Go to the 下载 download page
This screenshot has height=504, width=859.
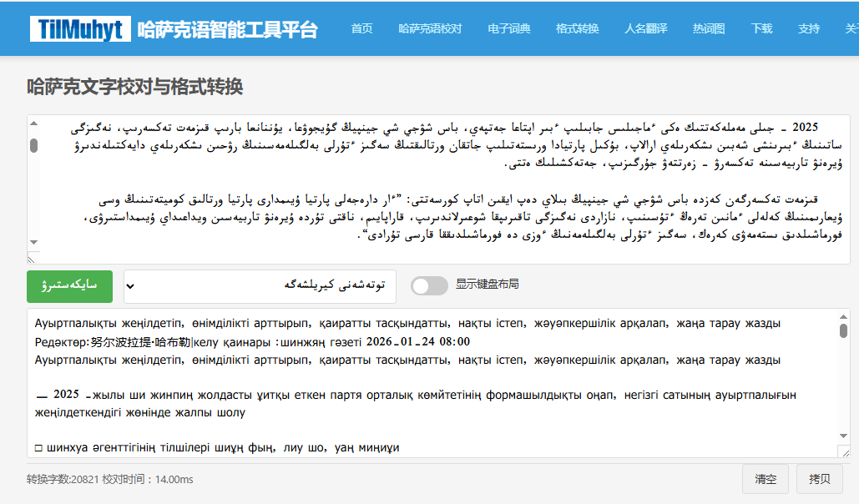tap(761, 28)
